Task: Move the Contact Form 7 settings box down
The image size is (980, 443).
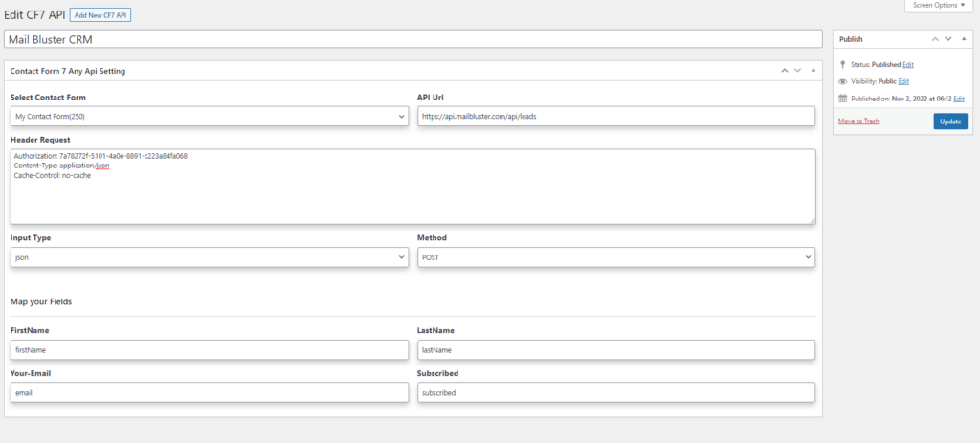Action: 797,71
